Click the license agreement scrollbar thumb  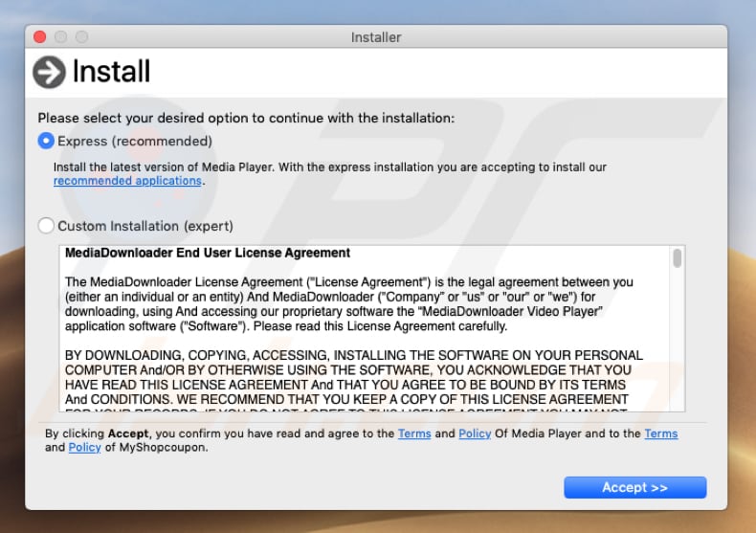tap(677, 258)
